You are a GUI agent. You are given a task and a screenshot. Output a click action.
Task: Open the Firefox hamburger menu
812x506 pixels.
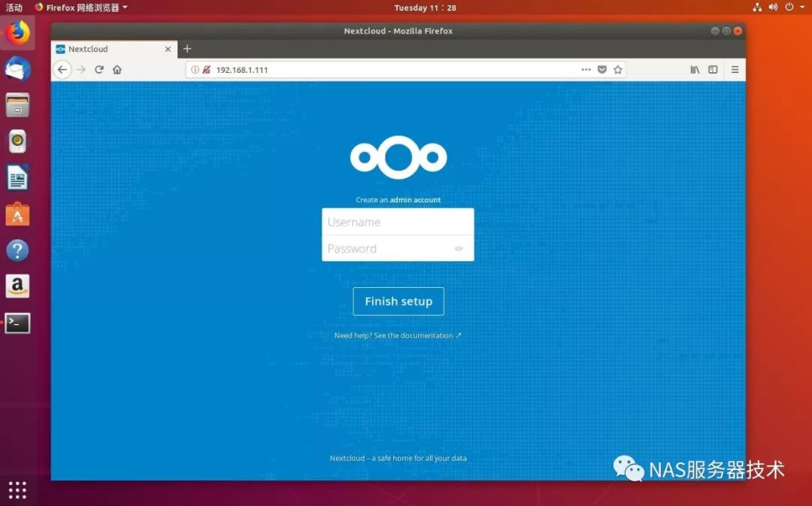coord(735,69)
